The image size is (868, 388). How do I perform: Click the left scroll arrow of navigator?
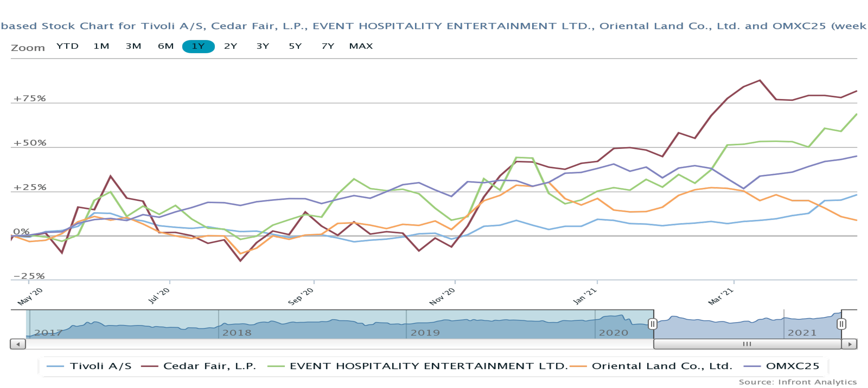pyautogui.click(x=18, y=344)
